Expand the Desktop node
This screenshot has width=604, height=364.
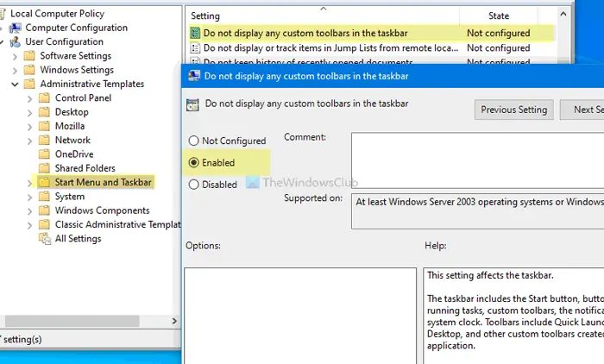click(x=29, y=113)
